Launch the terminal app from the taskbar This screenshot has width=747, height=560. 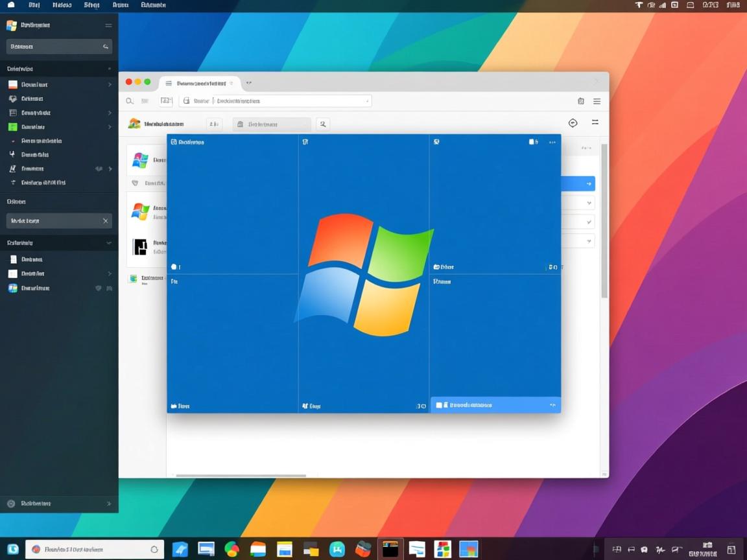point(390,549)
